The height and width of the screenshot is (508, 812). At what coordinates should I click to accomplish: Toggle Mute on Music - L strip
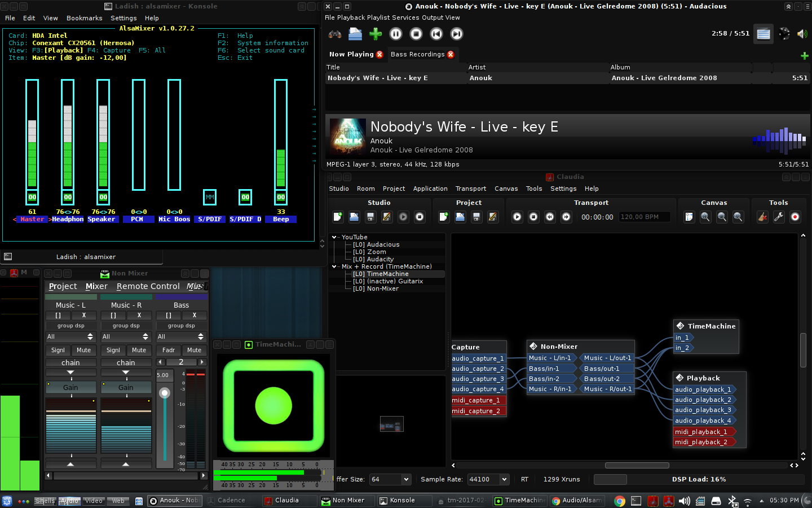84,351
